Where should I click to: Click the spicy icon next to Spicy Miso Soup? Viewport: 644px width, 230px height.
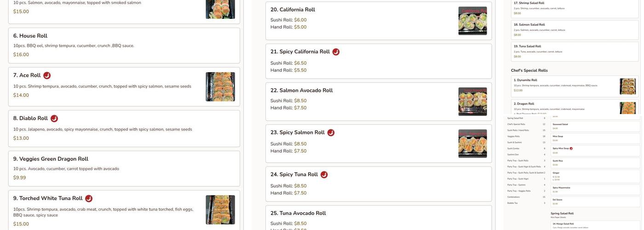(x=571, y=149)
